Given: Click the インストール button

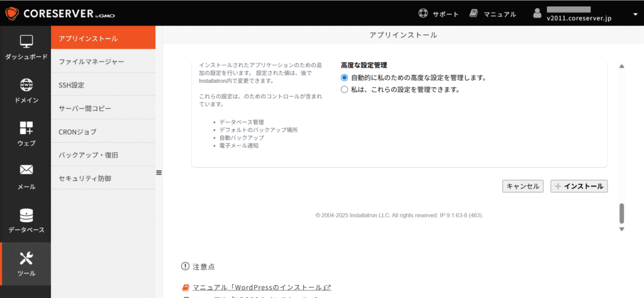Looking at the screenshot, I should tap(579, 186).
